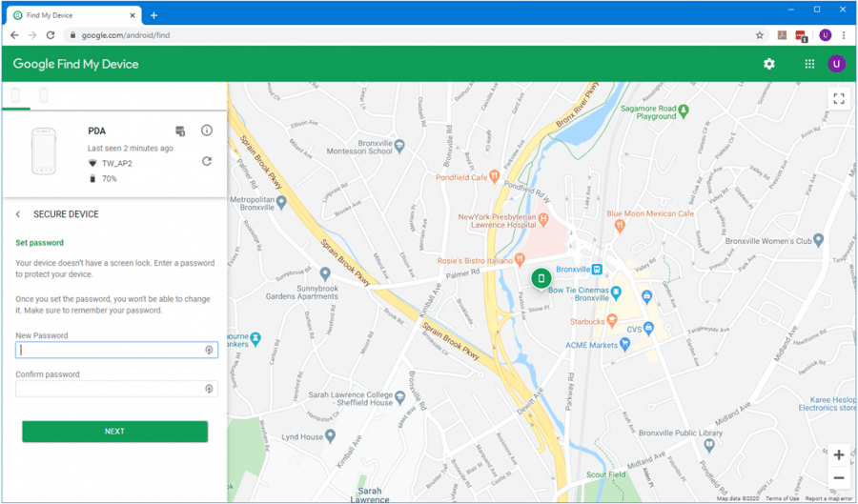Screen dimensions: 858x504
Task: Focus the New Password field
Action: 116,350
